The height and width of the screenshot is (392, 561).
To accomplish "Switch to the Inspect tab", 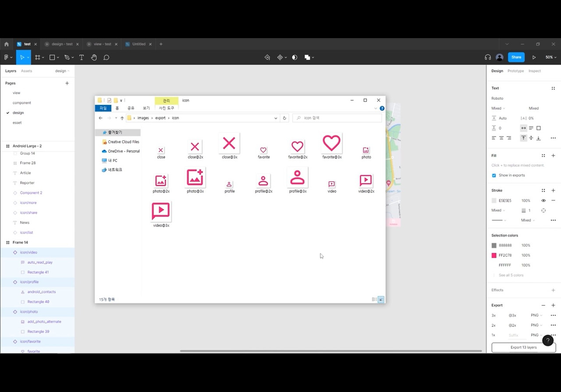I will [x=535, y=71].
